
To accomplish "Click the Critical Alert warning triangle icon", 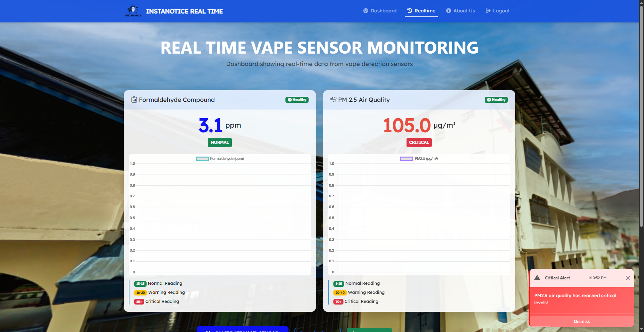I will point(537,278).
